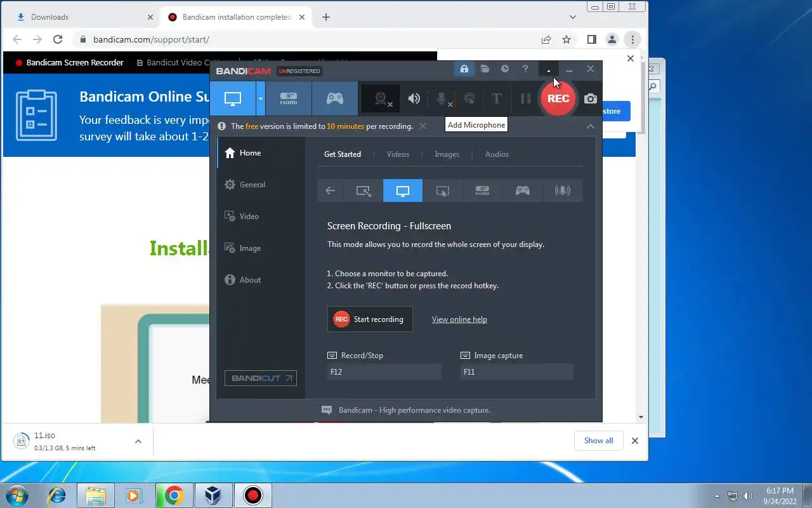The height and width of the screenshot is (508, 812).
Task: Switch to the Audios tab
Action: (x=497, y=154)
